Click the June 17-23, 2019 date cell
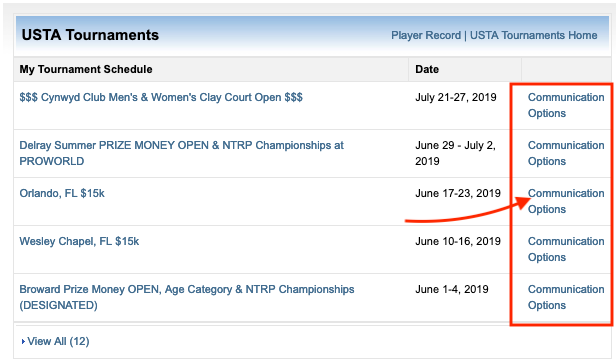 click(458, 193)
